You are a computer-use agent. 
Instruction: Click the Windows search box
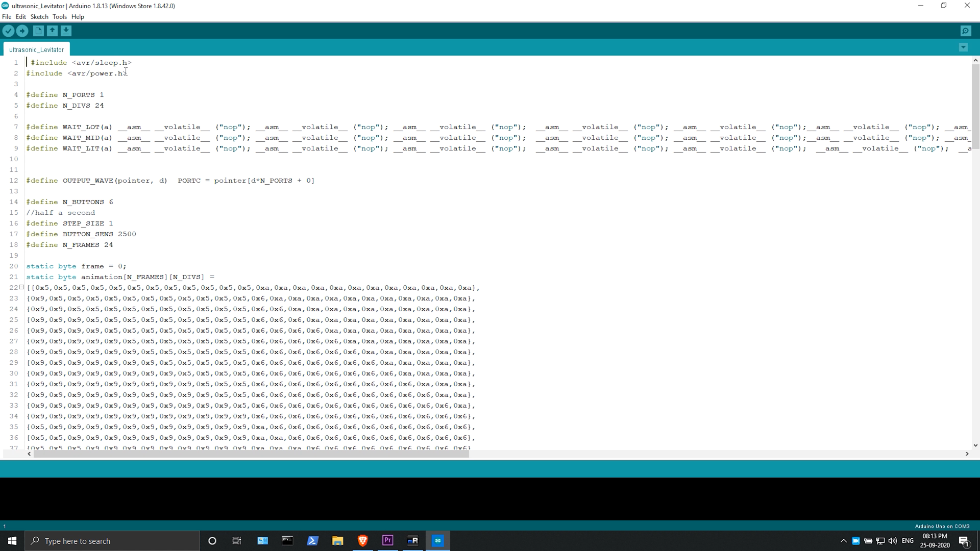coord(112,541)
